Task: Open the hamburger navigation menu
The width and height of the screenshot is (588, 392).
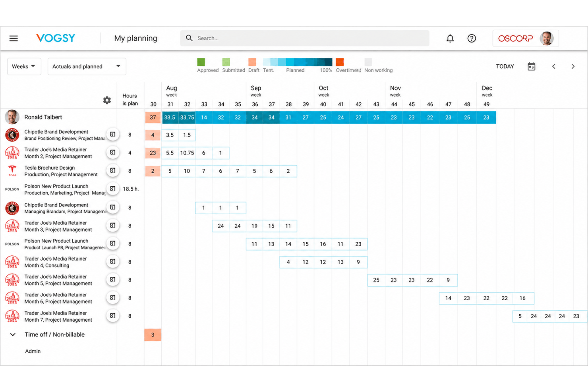Action: tap(14, 39)
